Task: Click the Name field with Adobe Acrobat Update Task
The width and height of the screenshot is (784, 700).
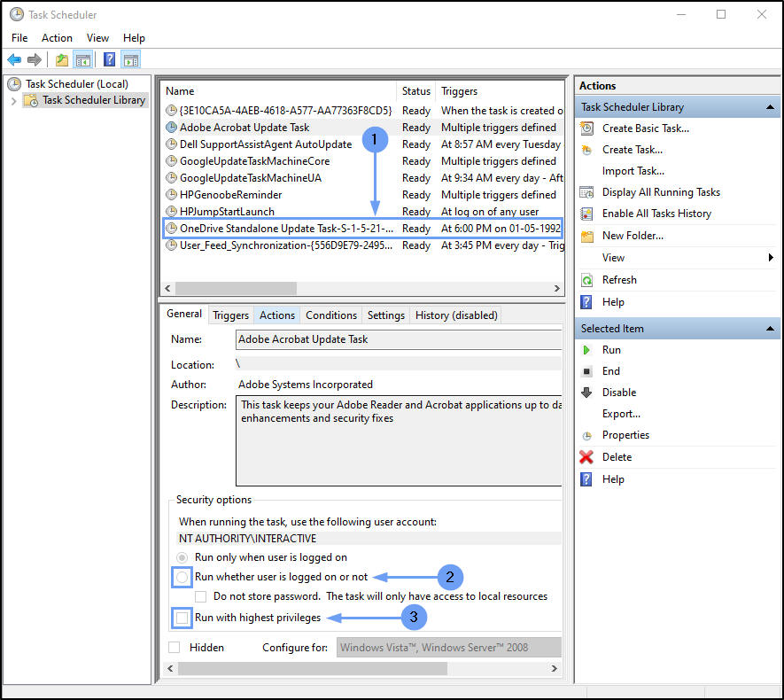Action: 399,339
